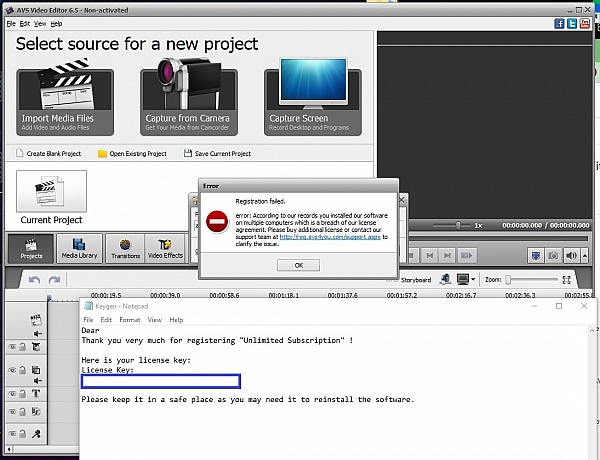
Task: Select the text track T icon
Action: point(36,393)
